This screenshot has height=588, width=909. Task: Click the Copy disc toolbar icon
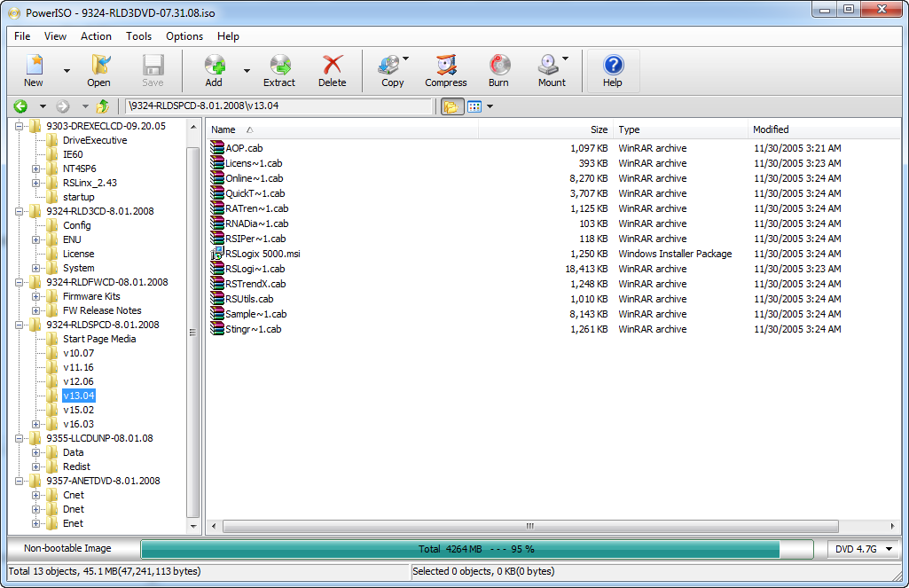coord(389,65)
